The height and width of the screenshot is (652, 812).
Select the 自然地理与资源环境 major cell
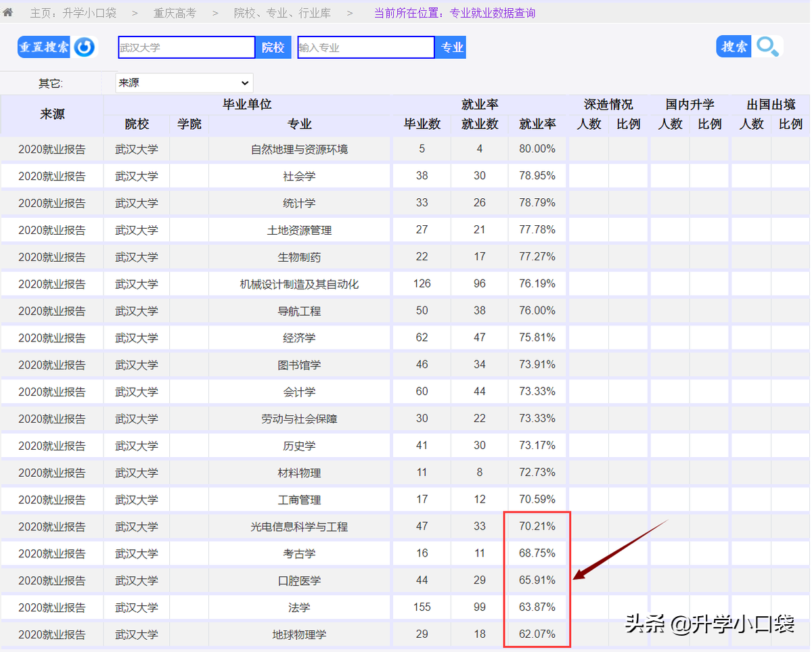point(300,149)
